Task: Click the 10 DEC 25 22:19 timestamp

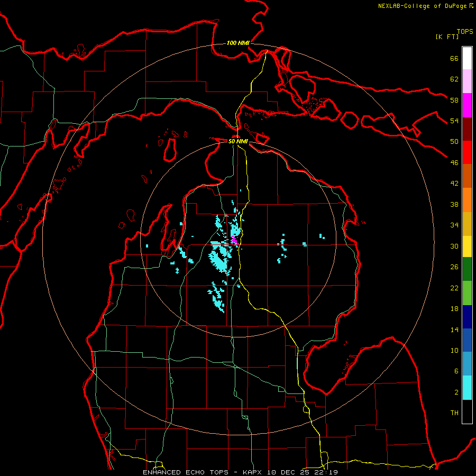Action: tap(303, 472)
